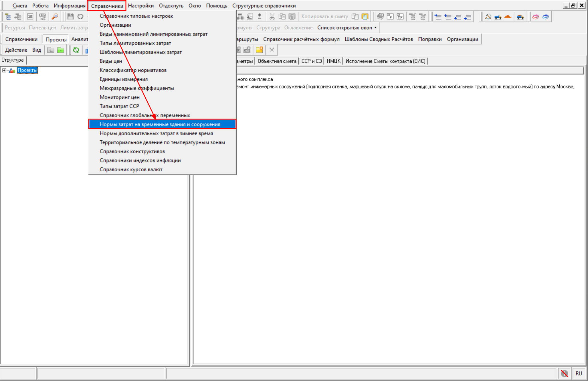
Task: Open Список открытых окон dropdown
Action: tap(347, 28)
